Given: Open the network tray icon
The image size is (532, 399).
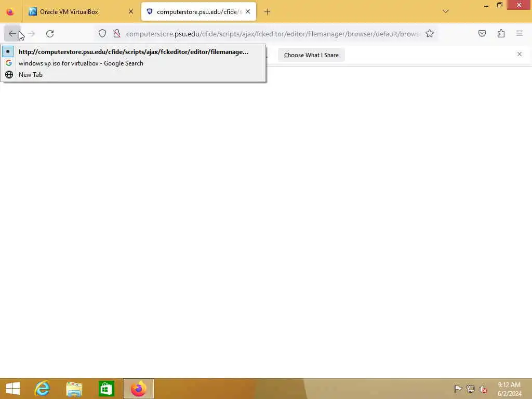Looking at the screenshot, I should coord(470,389).
